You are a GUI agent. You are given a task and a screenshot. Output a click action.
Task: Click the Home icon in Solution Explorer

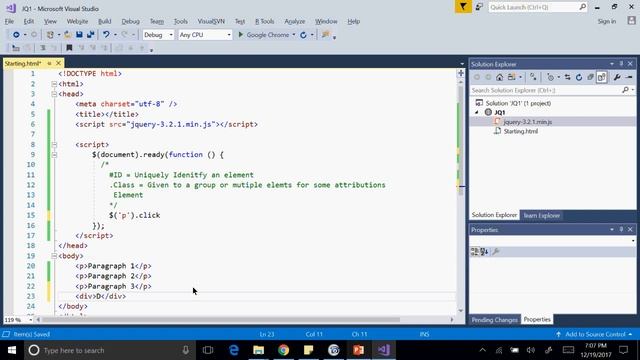coord(500,77)
